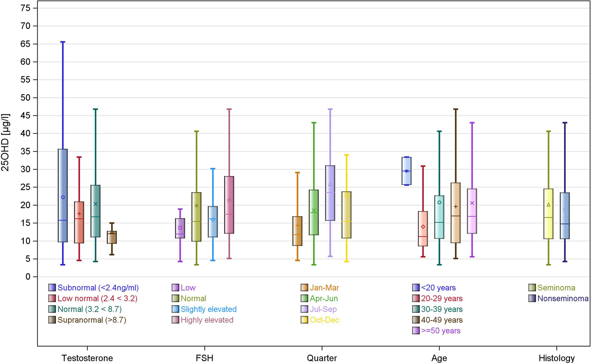Click the small brown Supranormal testosterone box
592x364 pixels.
pyautogui.click(x=112, y=237)
